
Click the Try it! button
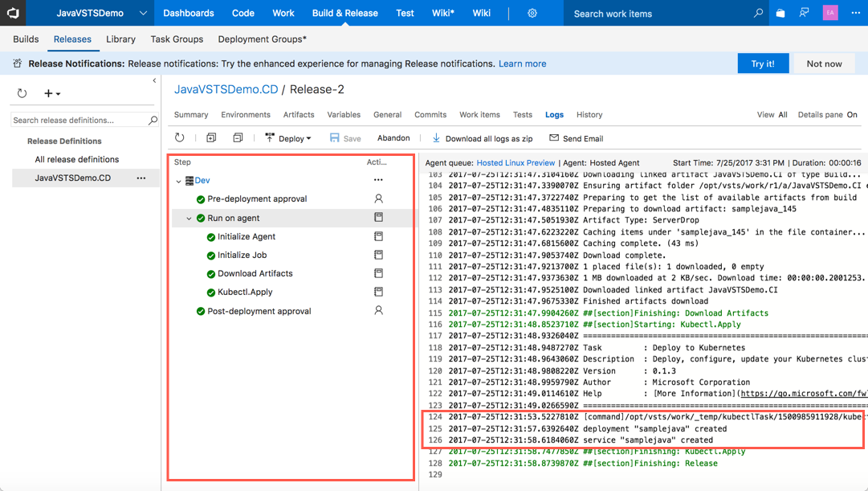pyautogui.click(x=763, y=63)
